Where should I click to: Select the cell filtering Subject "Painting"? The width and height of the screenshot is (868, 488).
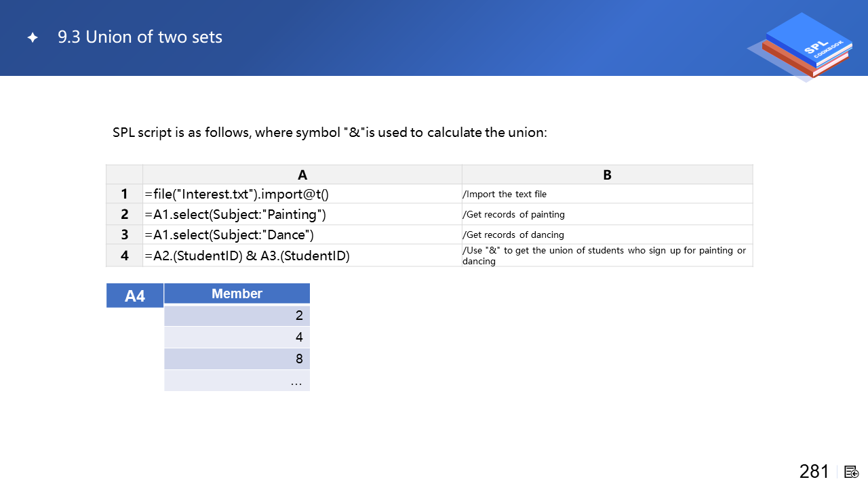tap(302, 214)
